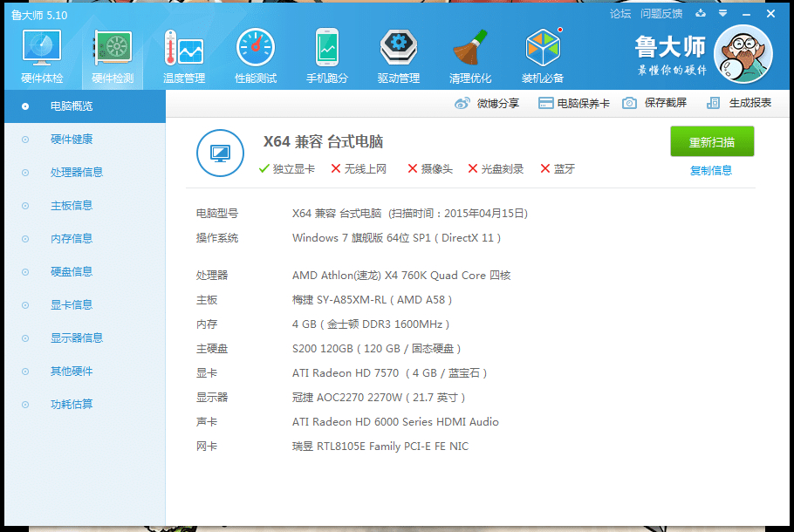
Task: Click the Windows 7 旗舰版 operating system text
Action: [396, 238]
